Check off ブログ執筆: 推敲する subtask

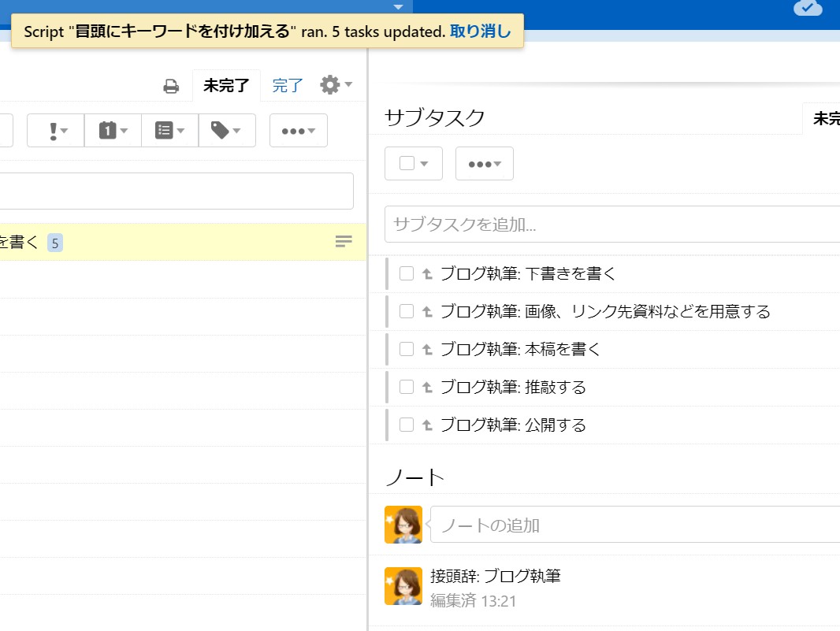[x=407, y=387]
